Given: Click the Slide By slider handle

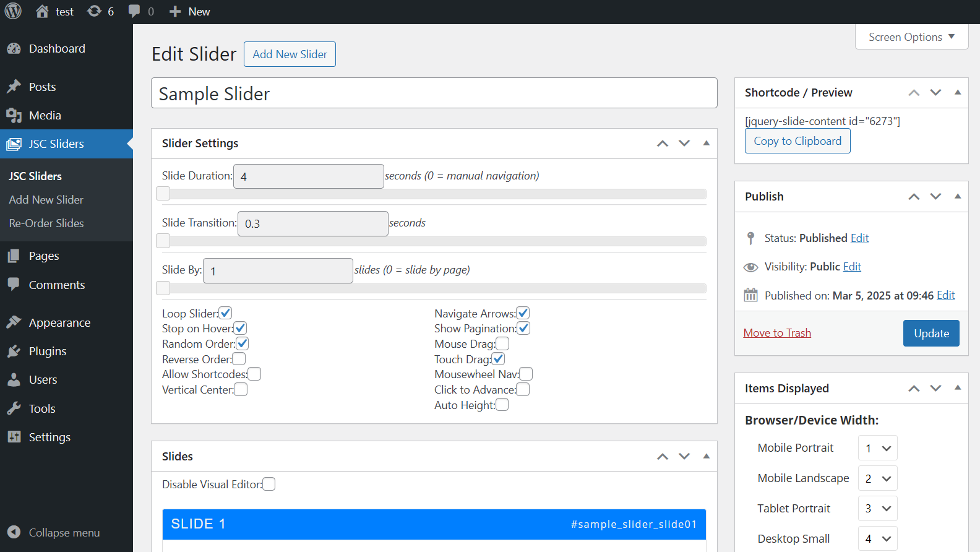Looking at the screenshot, I should 163,288.
